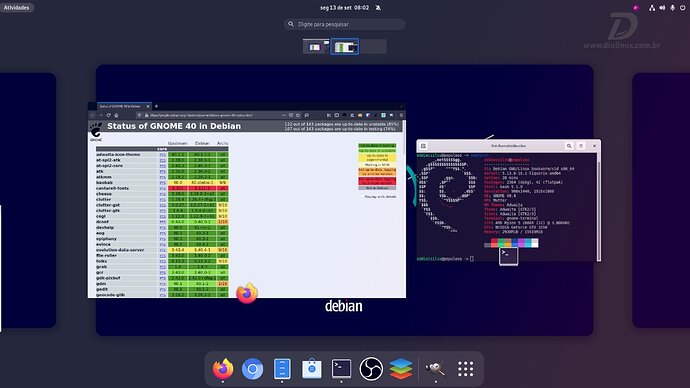Open Chromium browser from the dash
The width and height of the screenshot is (690, 388).
pos(253,369)
